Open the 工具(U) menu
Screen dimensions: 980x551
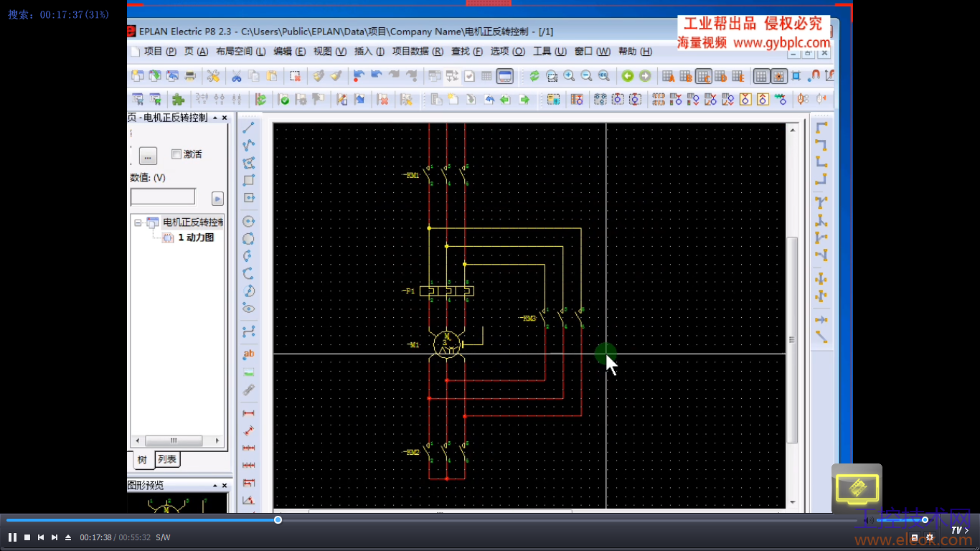tap(550, 52)
